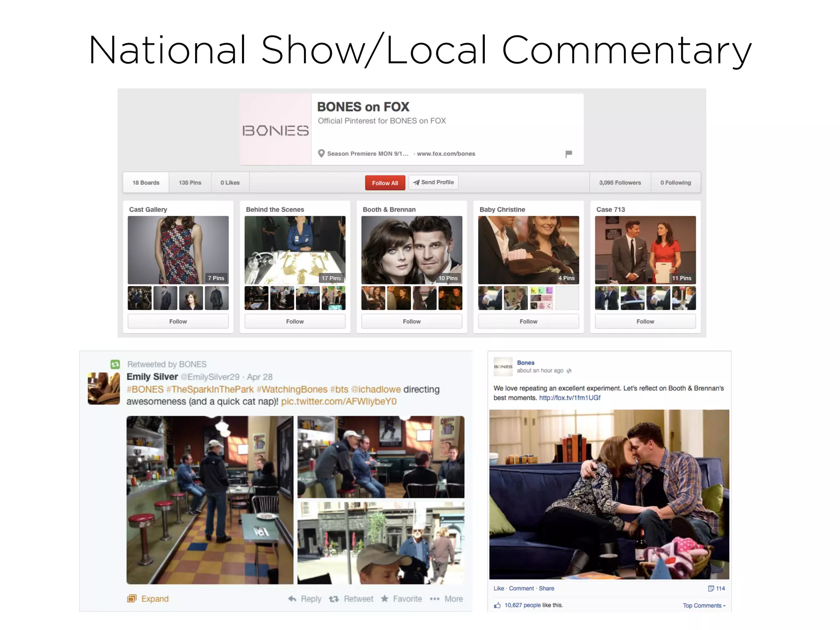Open the Case 713 cover image
This screenshot has width=840, height=630.
(x=646, y=250)
